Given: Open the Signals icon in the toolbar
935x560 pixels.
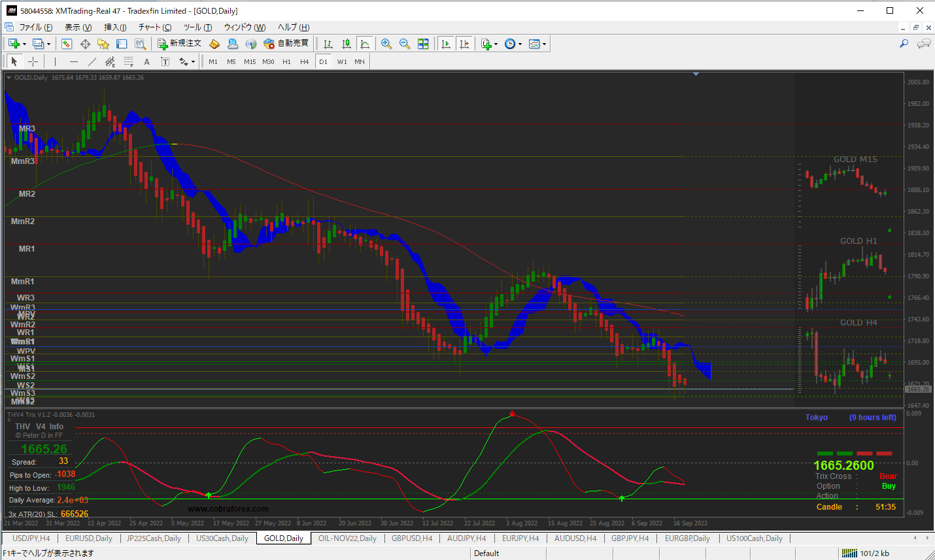Looking at the screenshot, I should (251, 44).
